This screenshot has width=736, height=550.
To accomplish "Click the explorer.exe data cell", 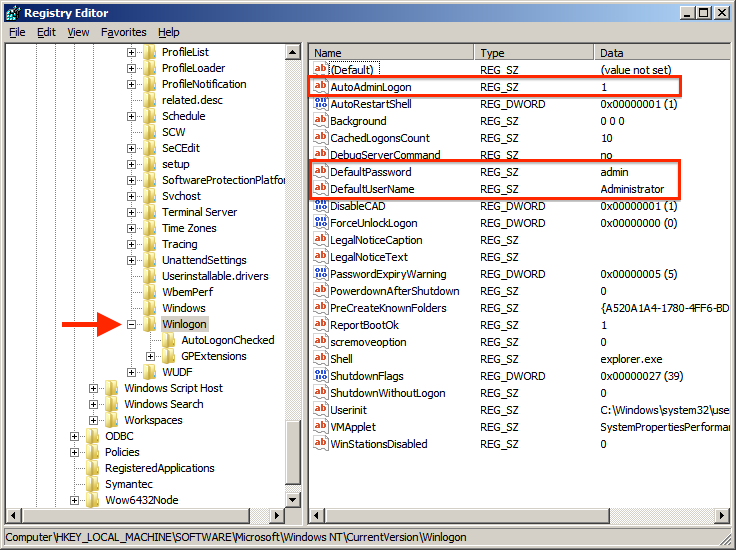I will pyautogui.click(x=631, y=359).
